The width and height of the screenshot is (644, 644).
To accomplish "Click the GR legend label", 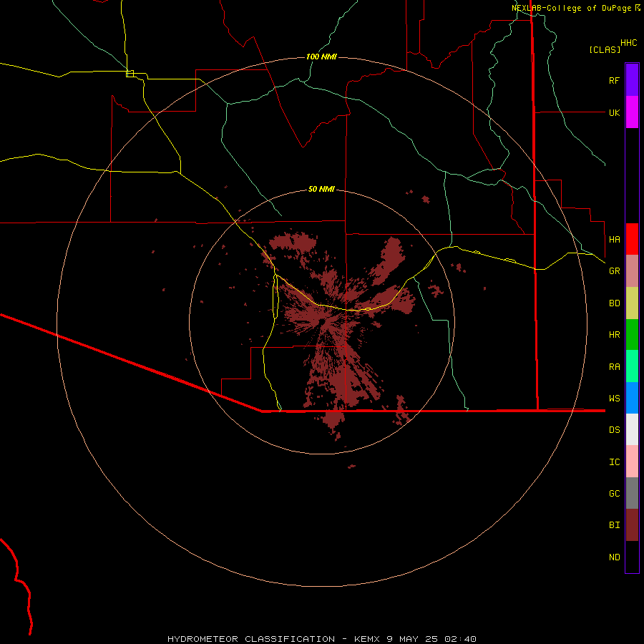I will tap(614, 271).
